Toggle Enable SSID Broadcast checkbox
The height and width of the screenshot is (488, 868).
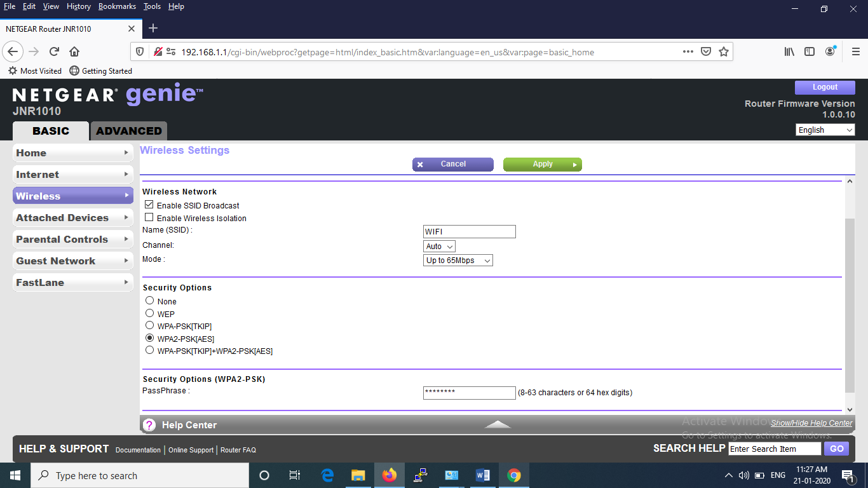click(x=149, y=205)
